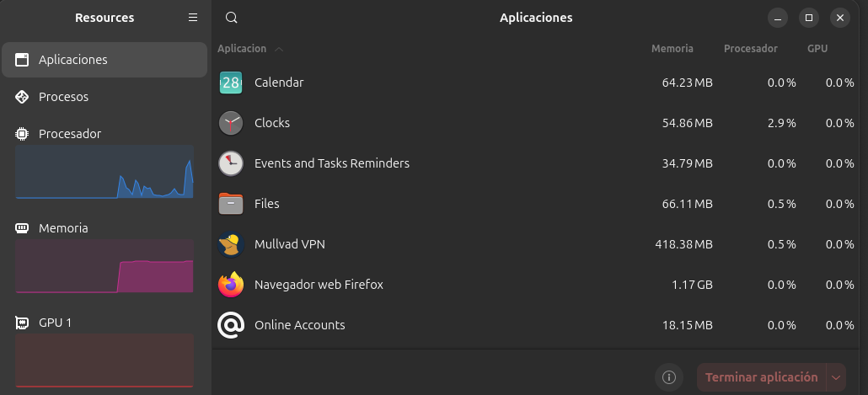Open the Resources hamburger menu
This screenshot has height=395, width=868.
tap(193, 18)
